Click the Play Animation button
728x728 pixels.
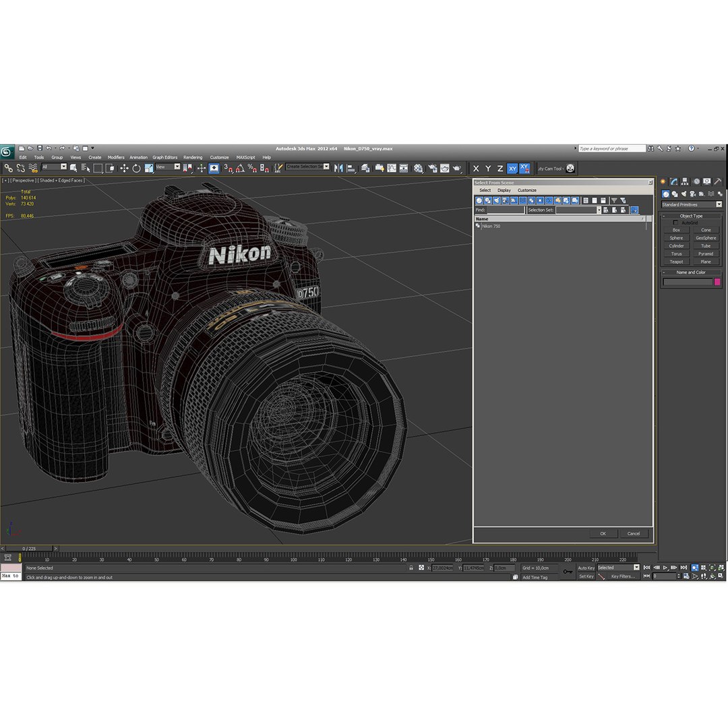pos(665,568)
